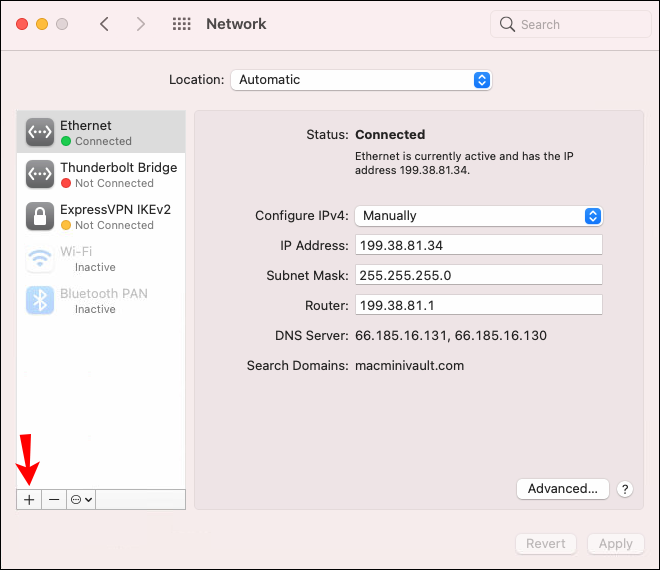Open the Location dropdown showing Automatic

pos(361,80)
